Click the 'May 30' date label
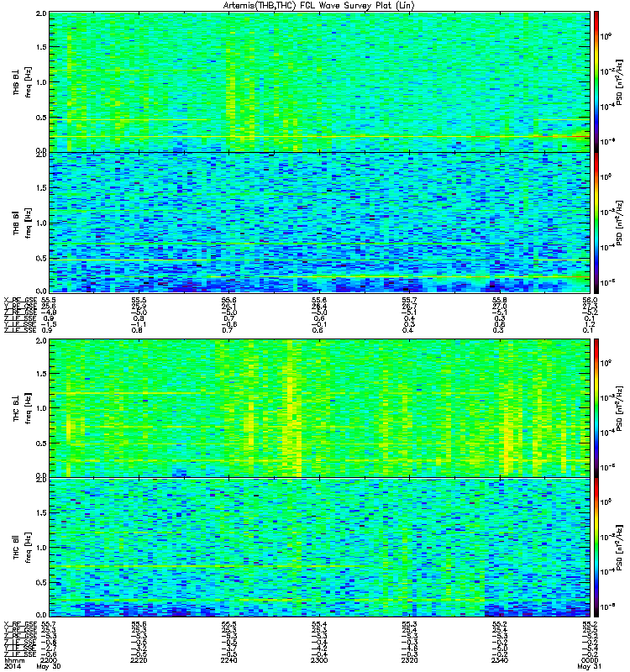Image resolution: width=630 pixels, height=672 pixels. pos(49,666)
